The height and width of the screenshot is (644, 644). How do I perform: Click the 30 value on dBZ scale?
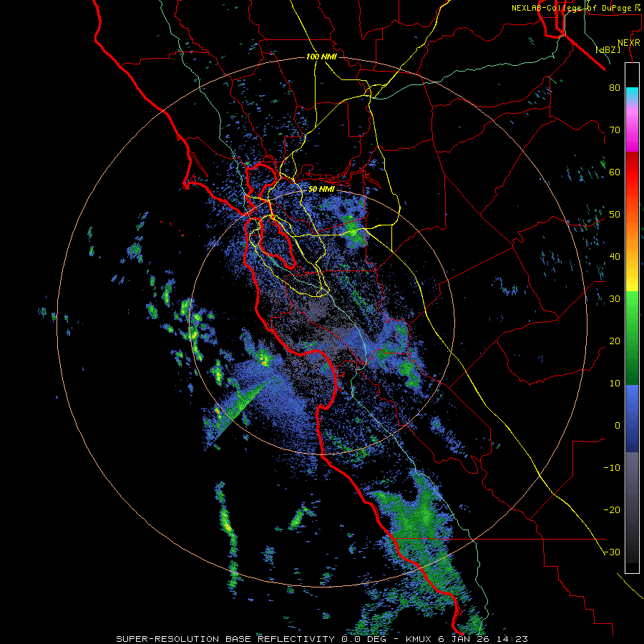(615, 299)
